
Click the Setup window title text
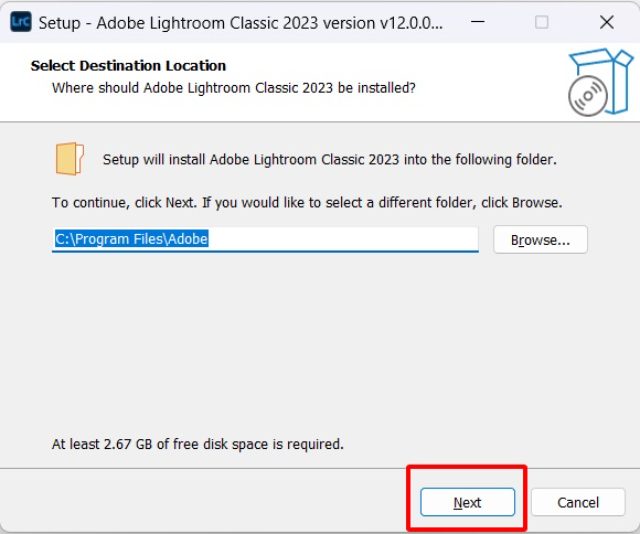(x=240, y=22)
